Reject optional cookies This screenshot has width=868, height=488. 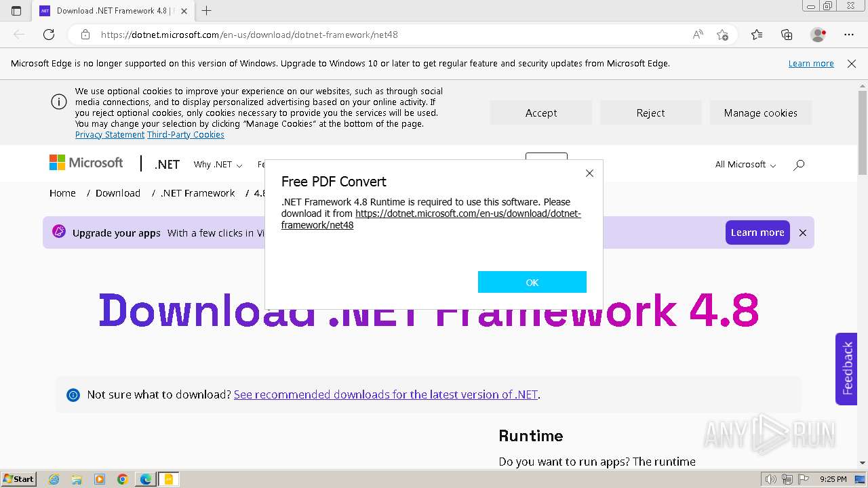tap(650, 113)
